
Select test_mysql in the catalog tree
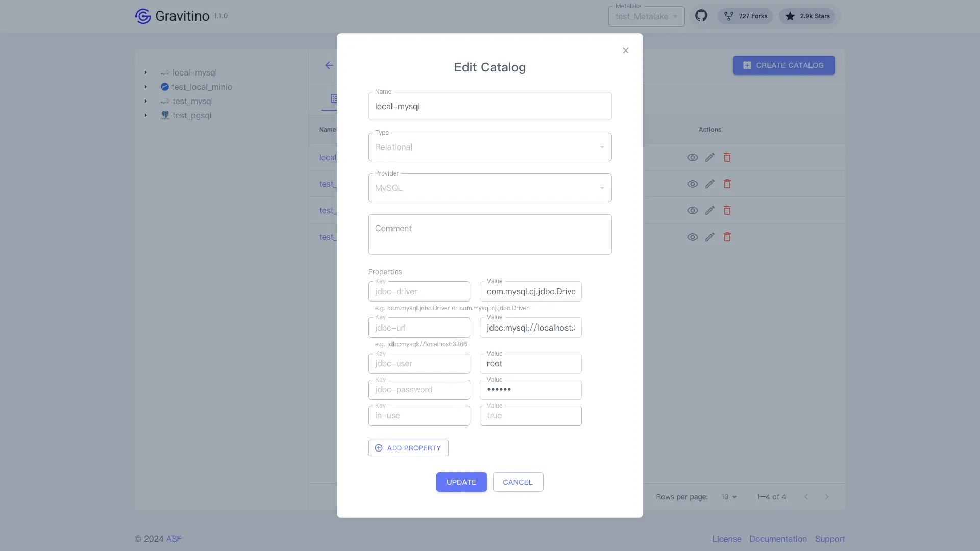pyautogui.click(x=192, y=101)
